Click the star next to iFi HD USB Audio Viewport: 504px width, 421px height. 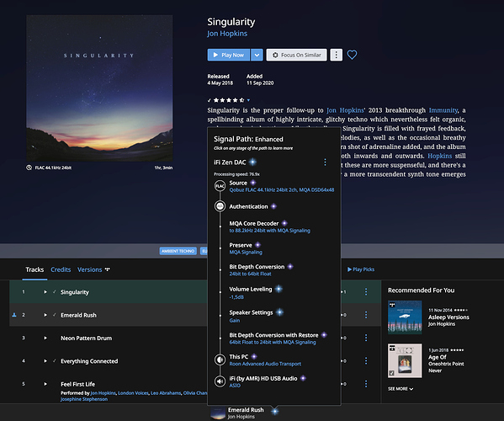[x=303, y=378]
